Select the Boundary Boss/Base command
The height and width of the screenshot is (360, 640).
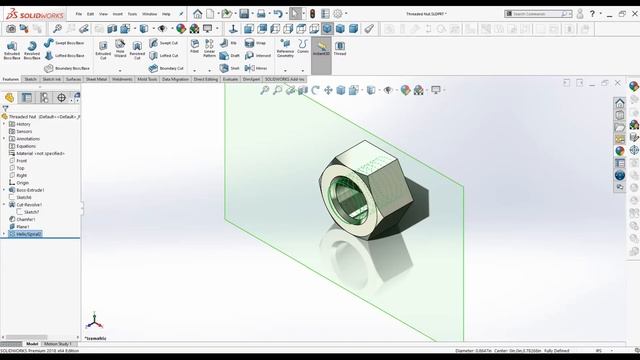coord(67,68)
